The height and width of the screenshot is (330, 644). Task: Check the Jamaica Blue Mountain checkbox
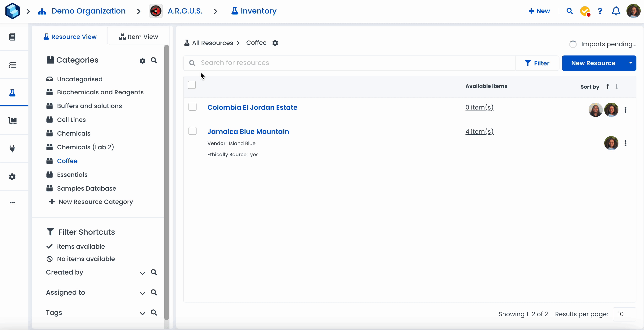[192, 131]
